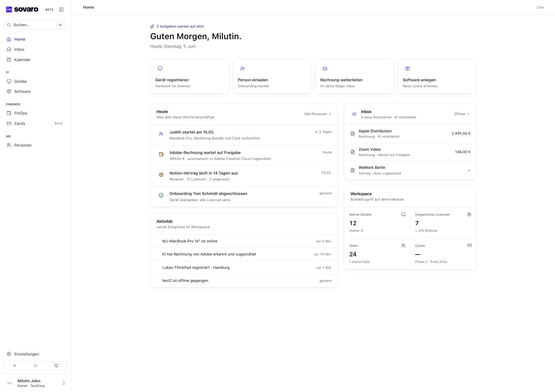
Task: Click document icon beside Apple Distribution
Action: tap(353, 134)
